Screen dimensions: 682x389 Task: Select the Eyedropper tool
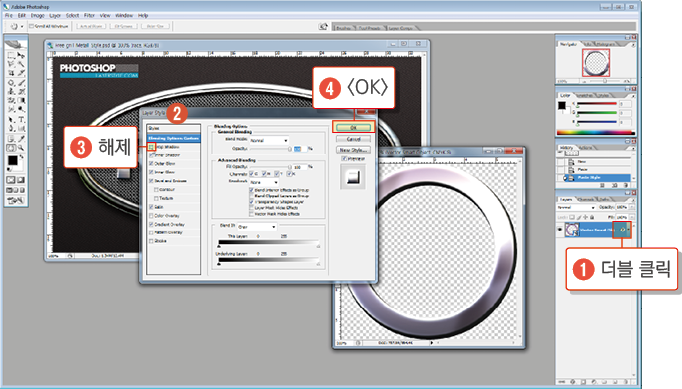click(21, 139)
